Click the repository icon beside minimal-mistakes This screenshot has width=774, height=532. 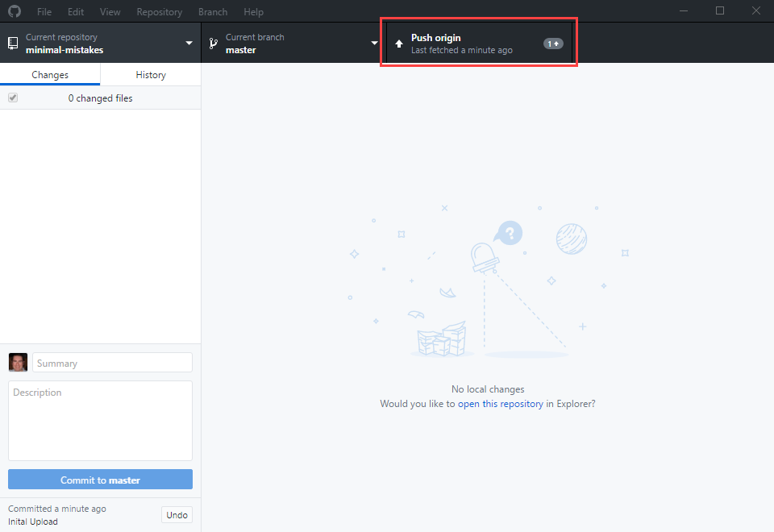tap(14, 44)
